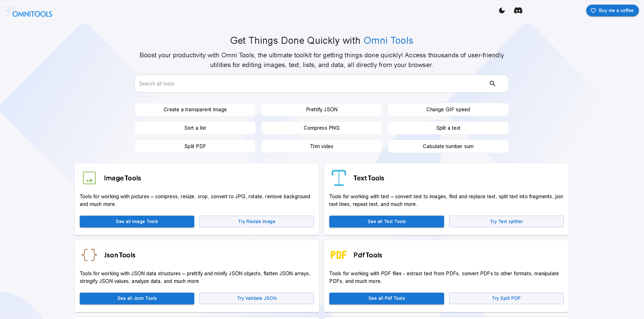Choose the Compress PNG shortcut

pos(322,128)
